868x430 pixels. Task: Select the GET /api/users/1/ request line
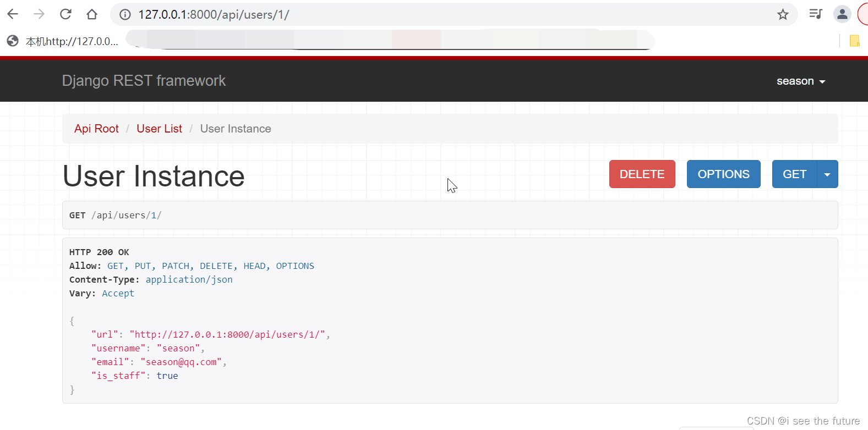click(x=116, y=215)
